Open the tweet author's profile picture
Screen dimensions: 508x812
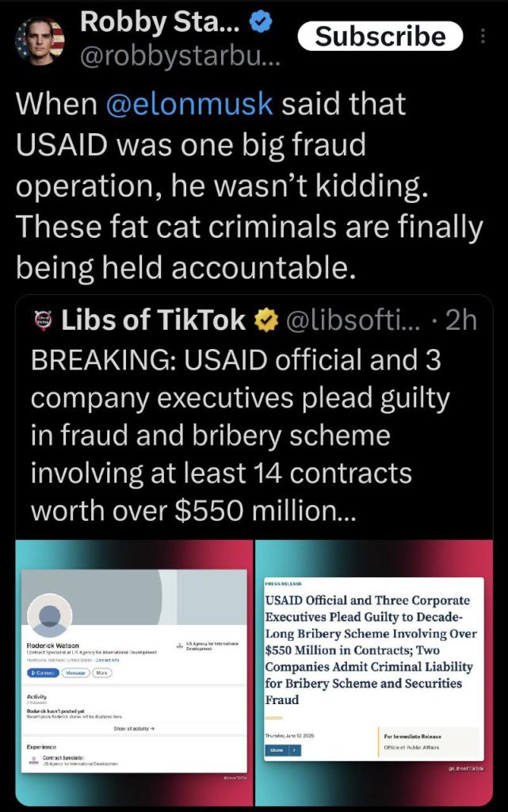pyautogui.click(x=40, y=41)
